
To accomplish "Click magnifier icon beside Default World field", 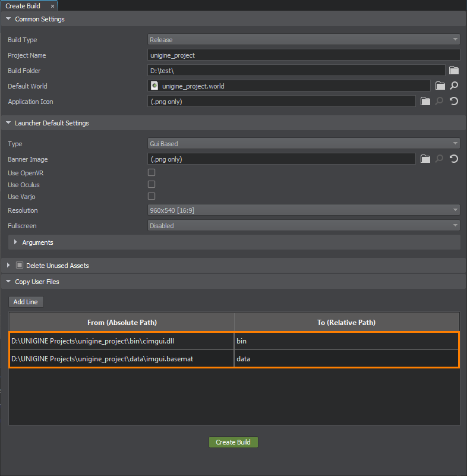I will [x=454, y=86].
